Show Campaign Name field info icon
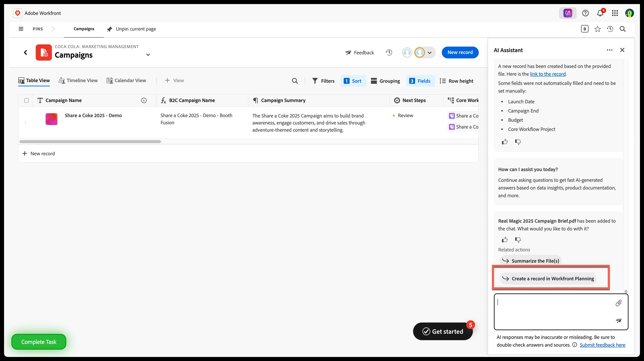Screen dimensions: 644x361 [144, 100]
